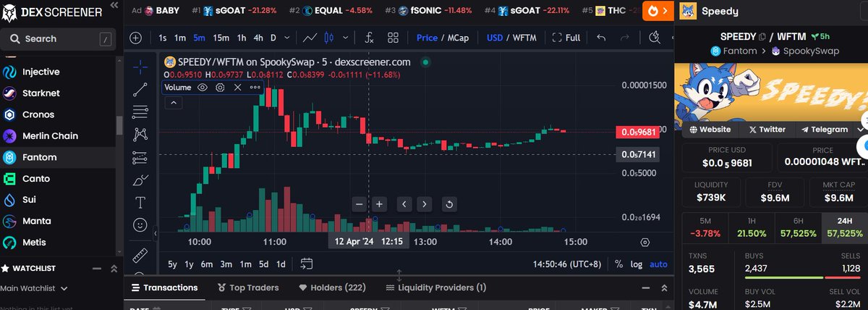
Task: Undo the last chart action
Action: [x=601, y=38]
